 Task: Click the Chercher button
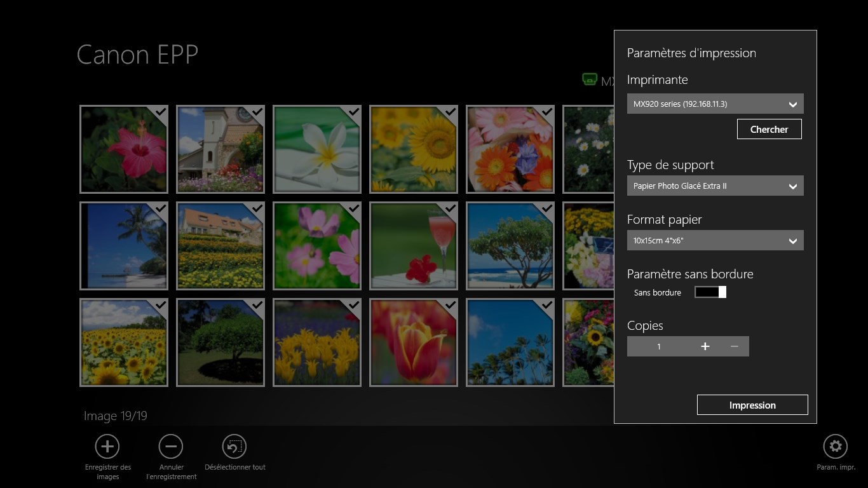770,129
